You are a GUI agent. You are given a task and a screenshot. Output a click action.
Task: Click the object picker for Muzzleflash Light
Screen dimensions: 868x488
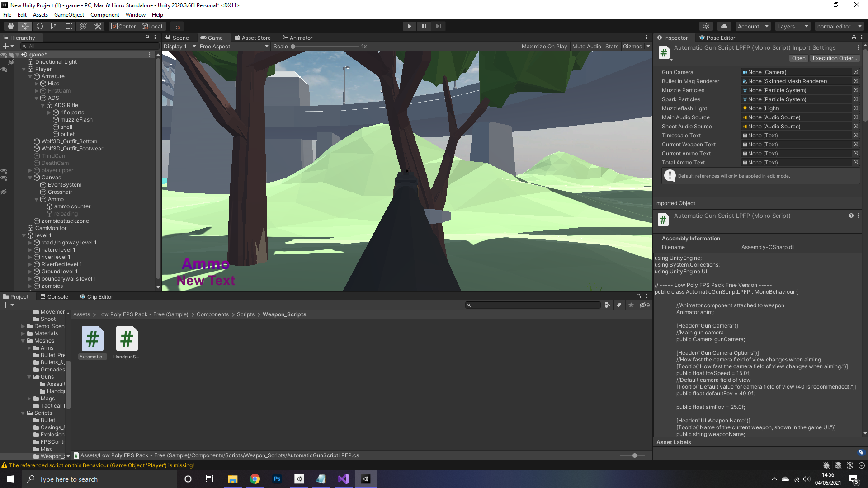[x=856, y=108]
